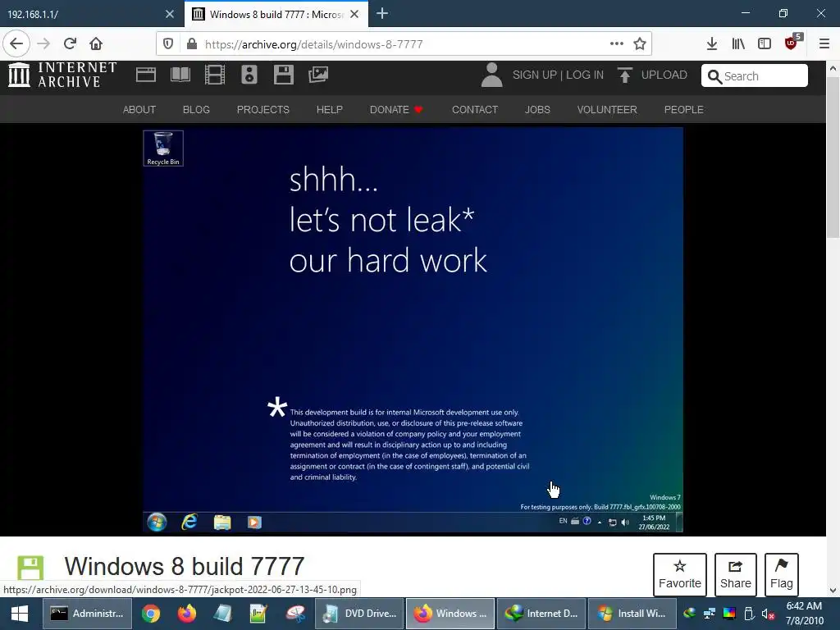Open the LOG IN link
The image size is (840, 630).
point(584,75)
